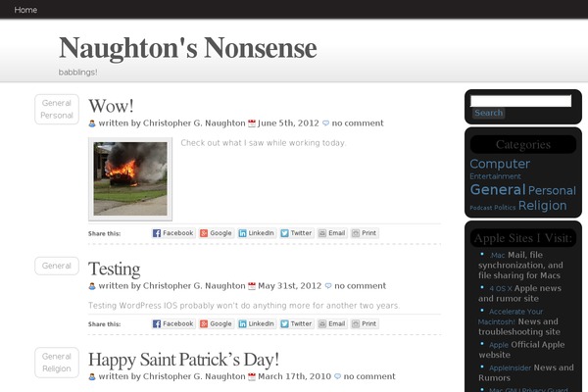Share Wow! post on LinkedIn
The image size is (588, 392).
pyautogui.click(x=257, y=233)
